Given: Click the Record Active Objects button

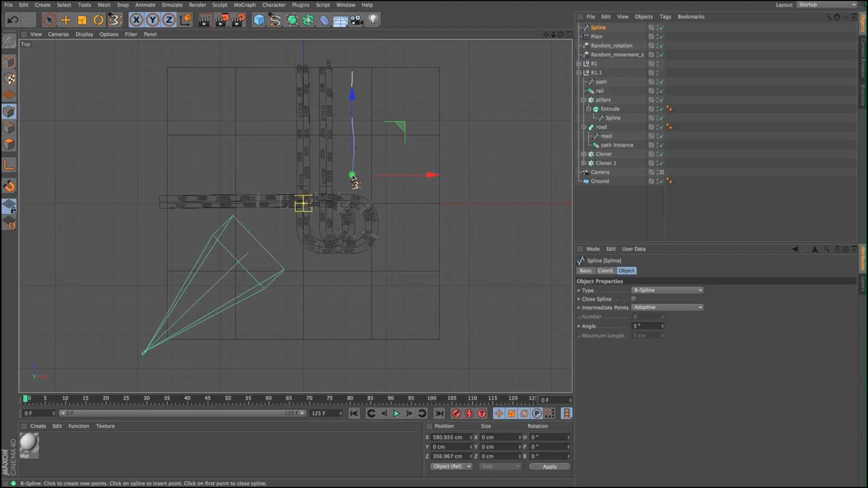Looking at the screenshot, I should click(456, 413).
